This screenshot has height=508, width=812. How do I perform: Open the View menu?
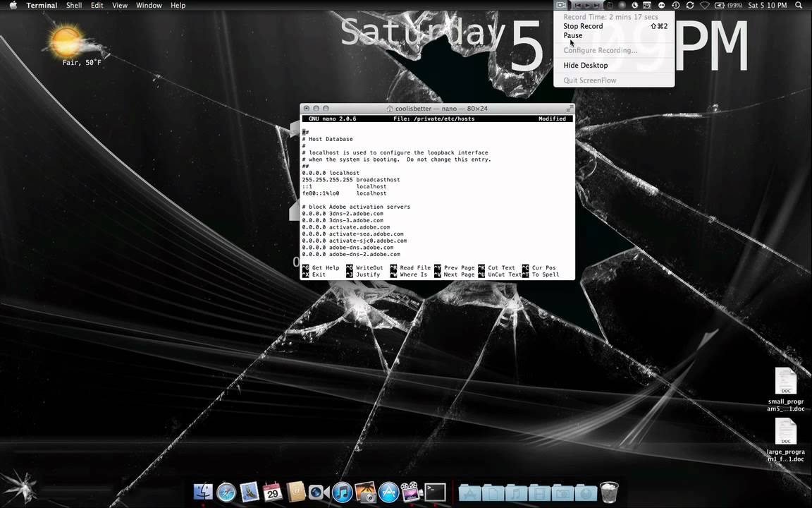(x=120, y=5)
